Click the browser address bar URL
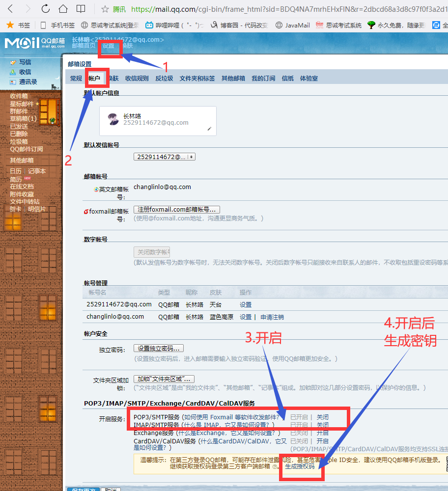The width and height of the screenshot is (448, 491). [289, 9]
